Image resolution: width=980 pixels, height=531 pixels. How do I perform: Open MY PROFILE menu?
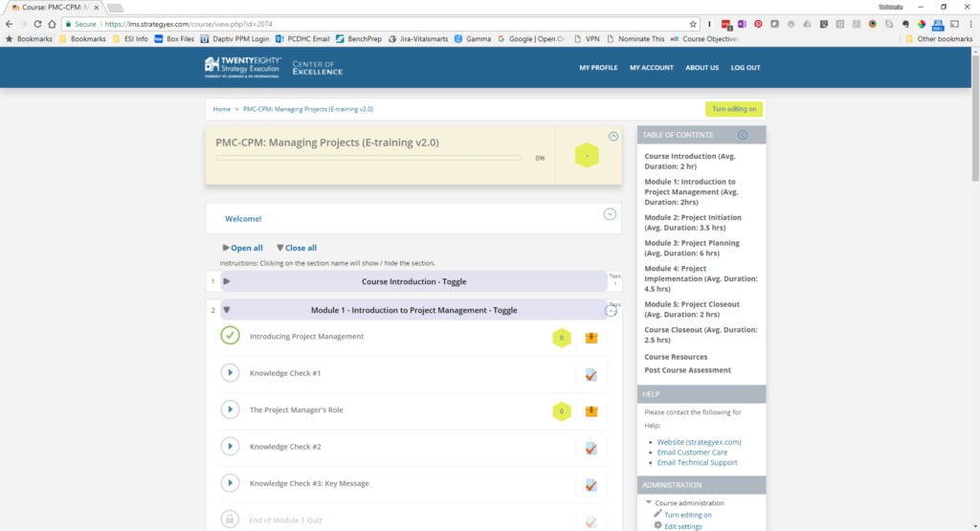pyautogui.click(x=598, y=68)
